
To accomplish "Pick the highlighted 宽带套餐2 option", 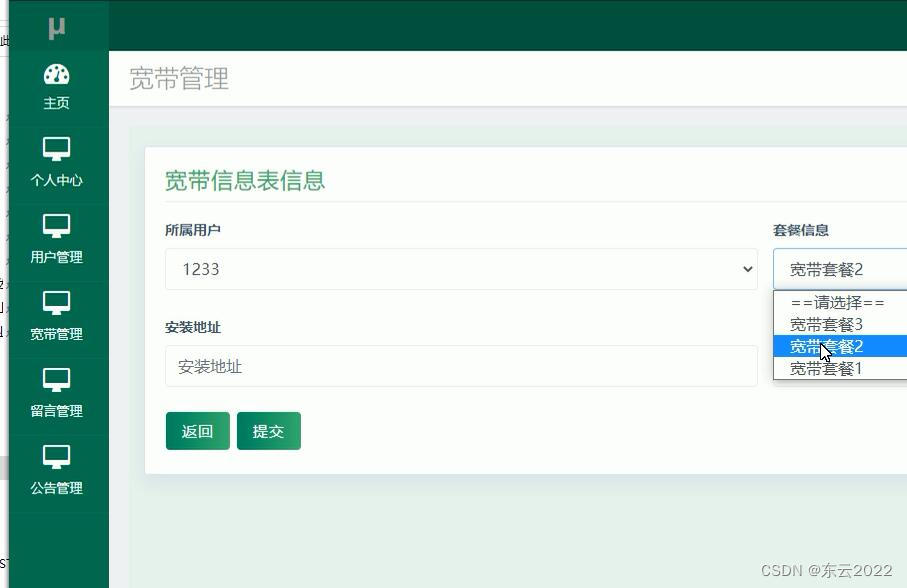I will point(824,346).
